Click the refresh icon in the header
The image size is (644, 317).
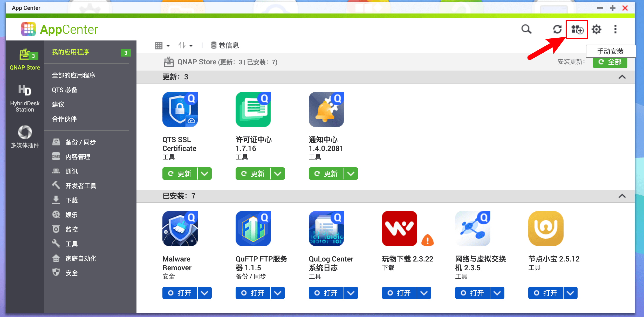coord(557,29)
